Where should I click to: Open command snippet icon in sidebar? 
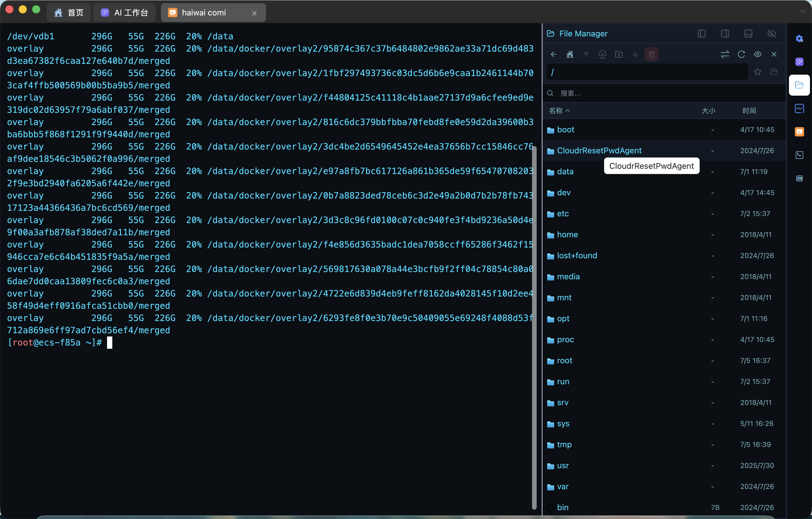[x=799, y=155]
